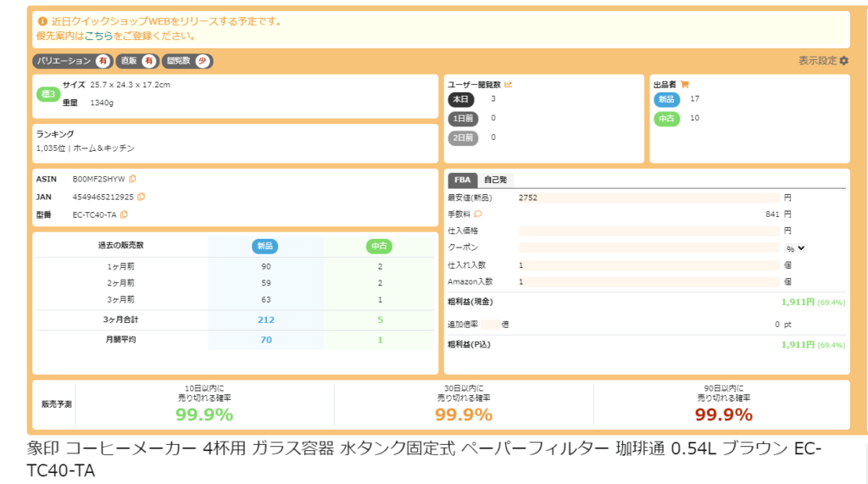
Task: Follow the こちら registration link
Action: (x=98, y=36)
